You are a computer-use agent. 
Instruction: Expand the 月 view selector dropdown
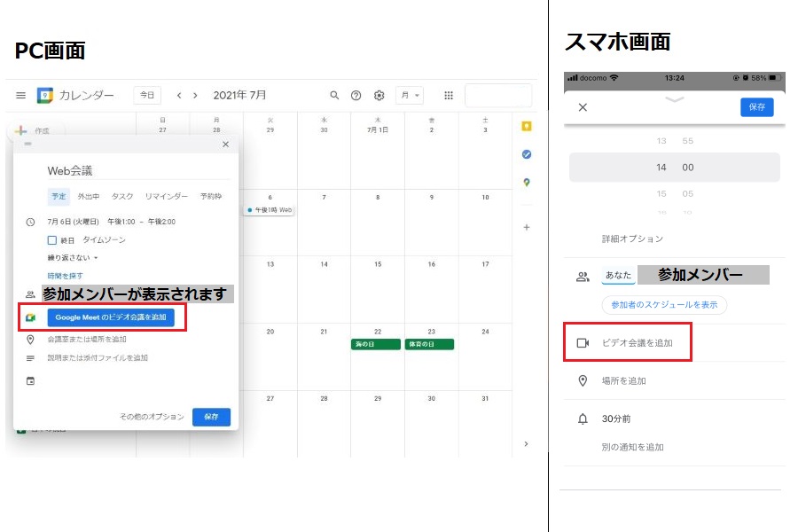[x=410, y=96]
